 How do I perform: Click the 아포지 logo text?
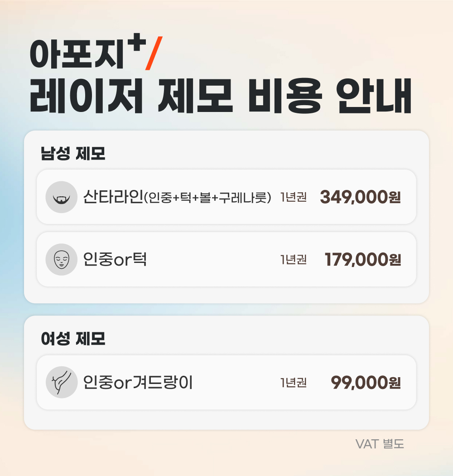tap(77, 54)
